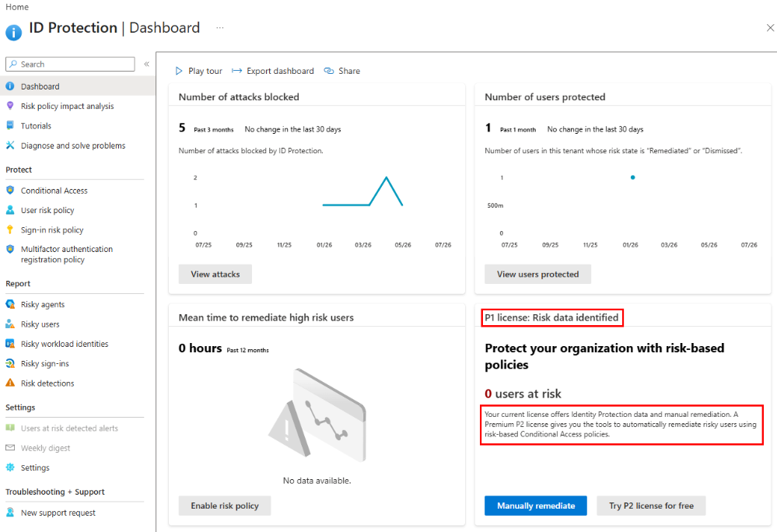Screen dimensions: 777x532
Task: Click the Diagnose and solve problems wrench icon
Action: [10, 145]
